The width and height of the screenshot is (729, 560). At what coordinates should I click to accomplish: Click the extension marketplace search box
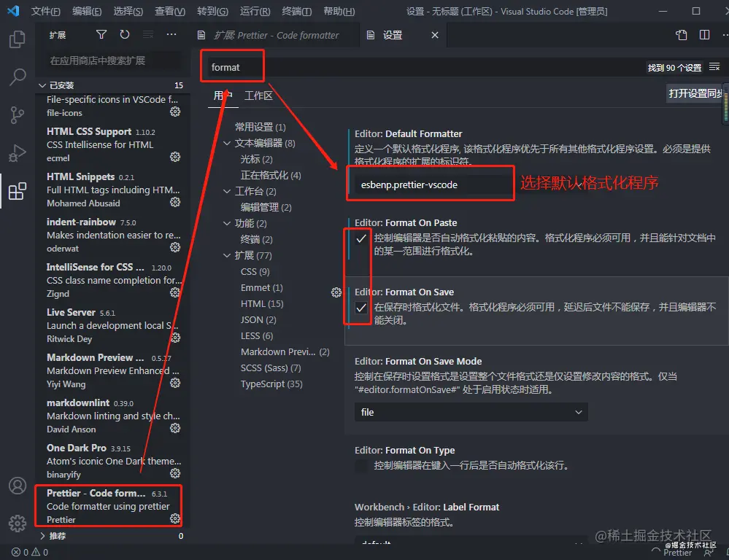tap(114, 61)
